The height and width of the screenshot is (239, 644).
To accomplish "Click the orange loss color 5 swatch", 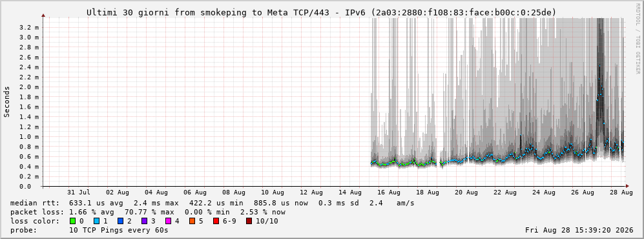I will (192, 222).
